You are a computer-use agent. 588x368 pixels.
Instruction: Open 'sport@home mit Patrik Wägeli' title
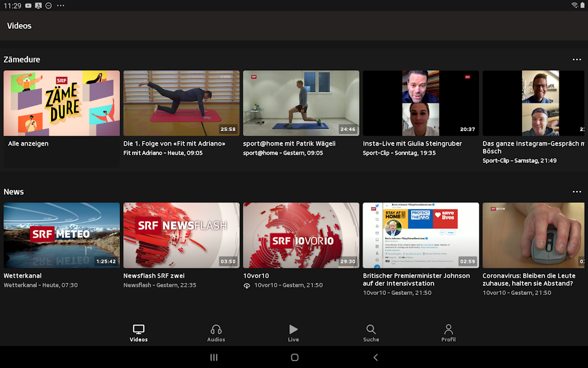point(289,143)
